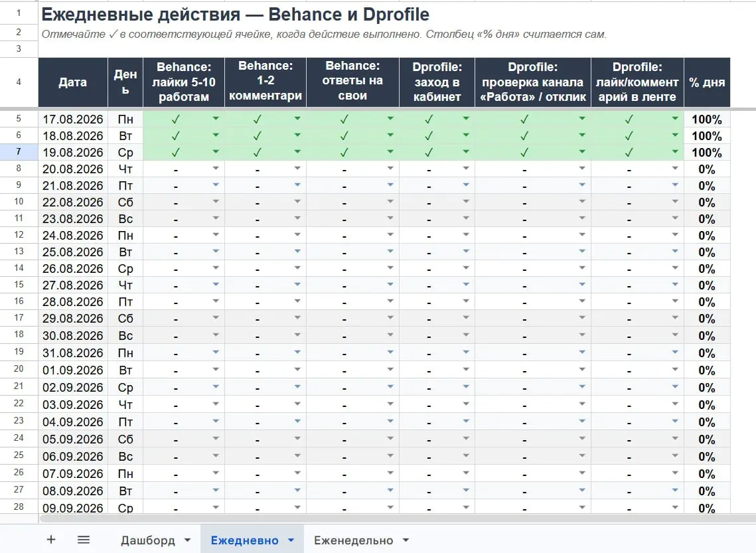
Task: Click the Сб day cell for 29.08.2026
Action: point(125,318)
